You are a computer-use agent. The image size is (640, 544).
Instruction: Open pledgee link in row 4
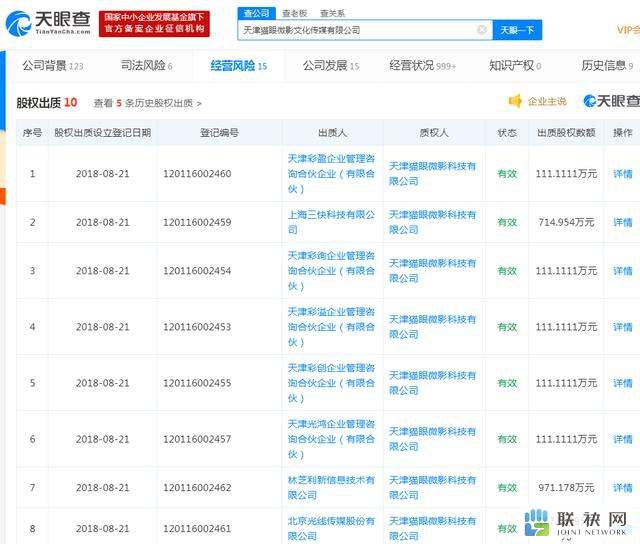[432, 327]
